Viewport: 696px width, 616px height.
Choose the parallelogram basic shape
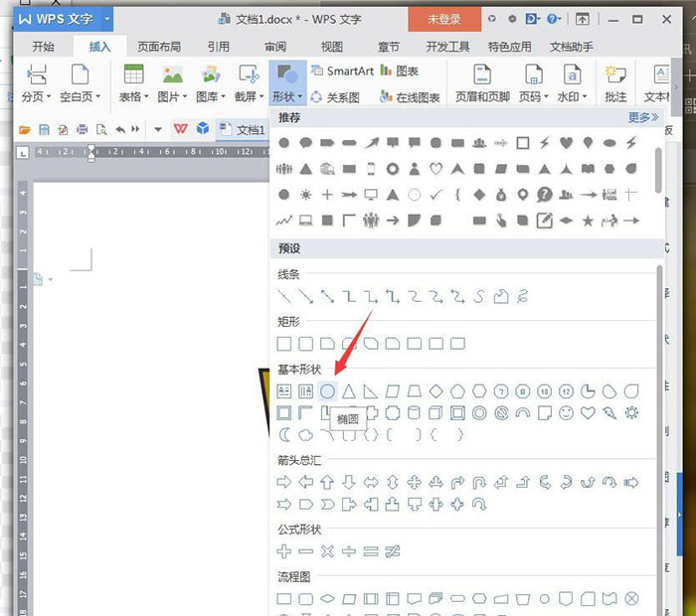pyautogui.click(x=393, y=391)
